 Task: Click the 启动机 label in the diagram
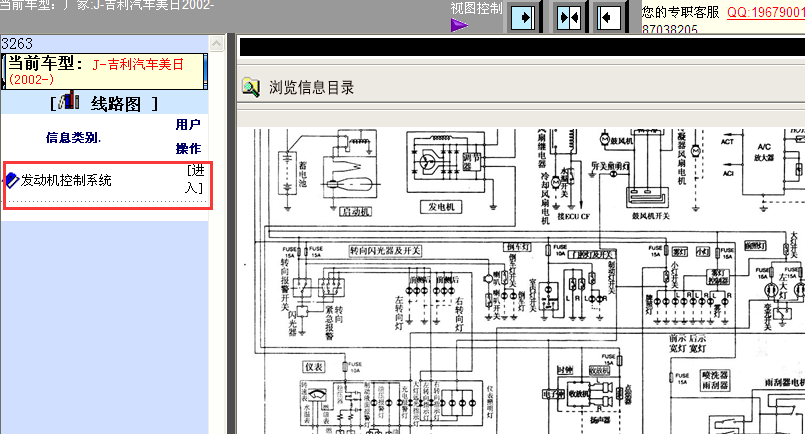[x=355, y=212]
